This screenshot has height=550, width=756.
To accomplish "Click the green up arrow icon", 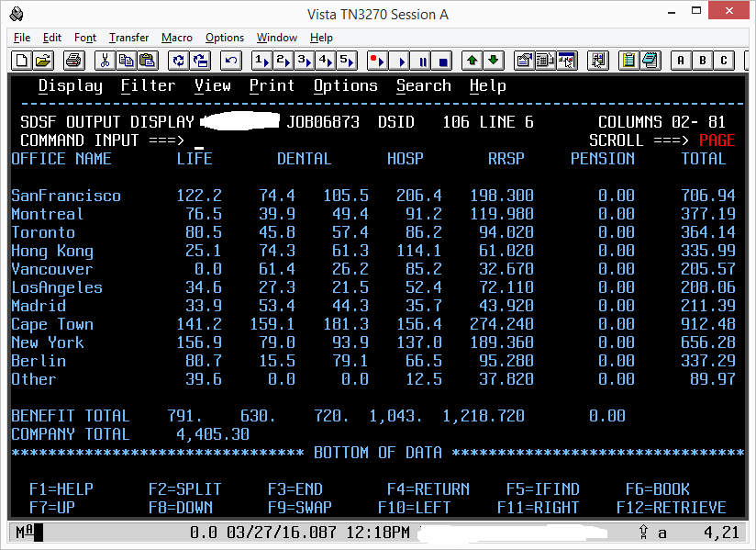I will point(472,61).
